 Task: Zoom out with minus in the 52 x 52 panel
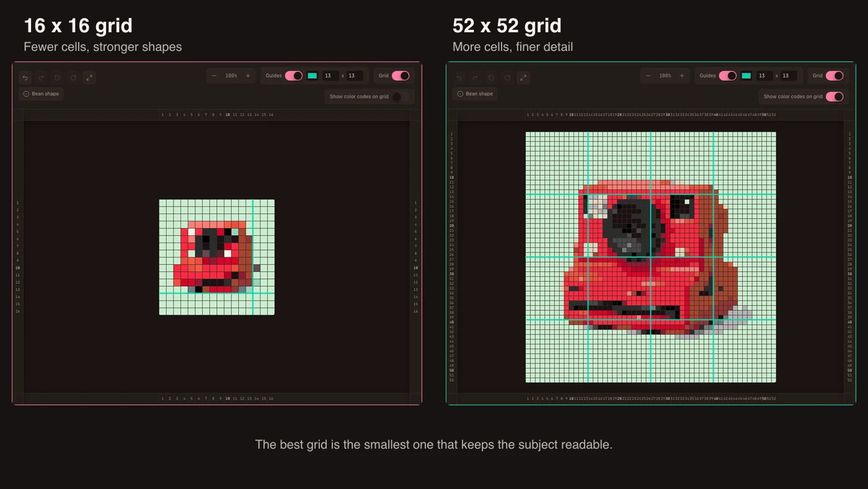click(x=649, y=76)
